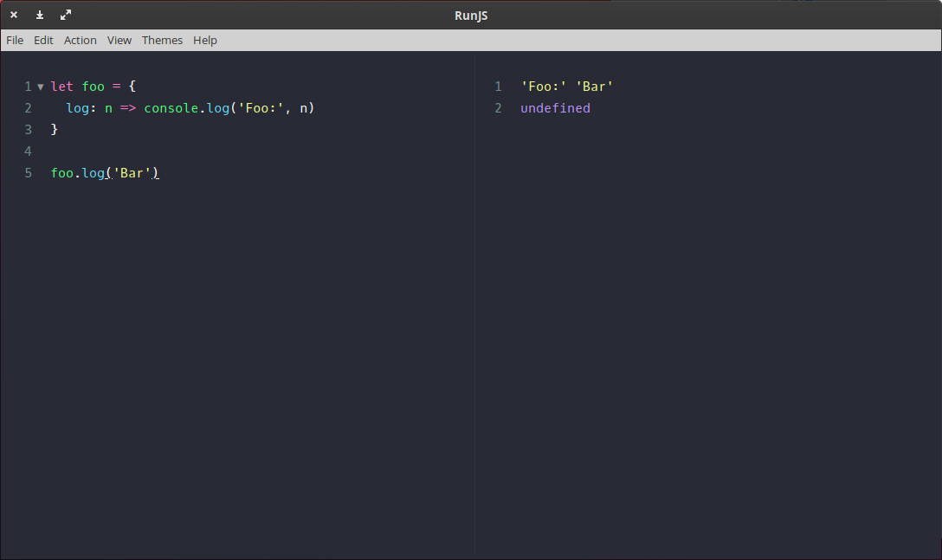Collapse the code fold arrow on line 1

(40, 87)
